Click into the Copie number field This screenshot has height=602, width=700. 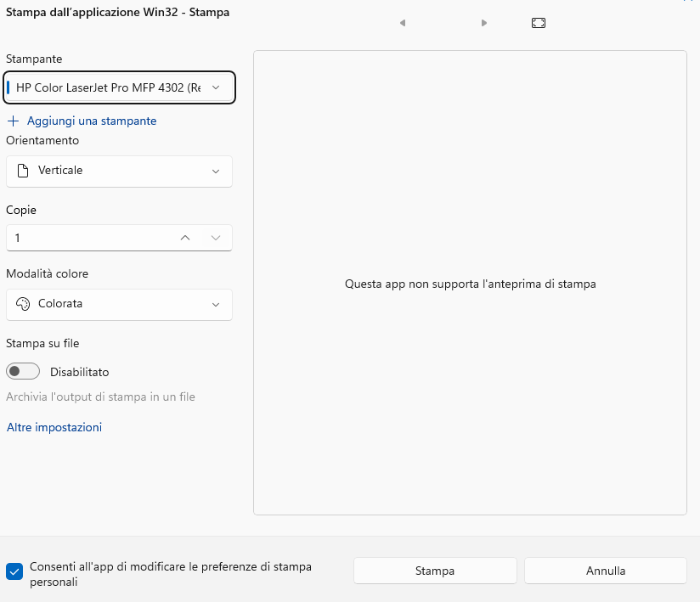pos(89,238)
